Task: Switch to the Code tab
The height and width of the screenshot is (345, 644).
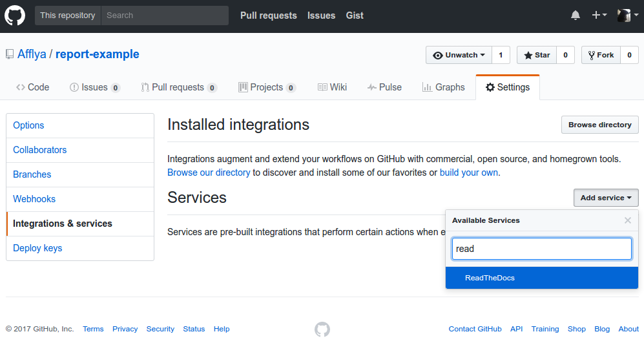Action: click(x=32, y=87)
